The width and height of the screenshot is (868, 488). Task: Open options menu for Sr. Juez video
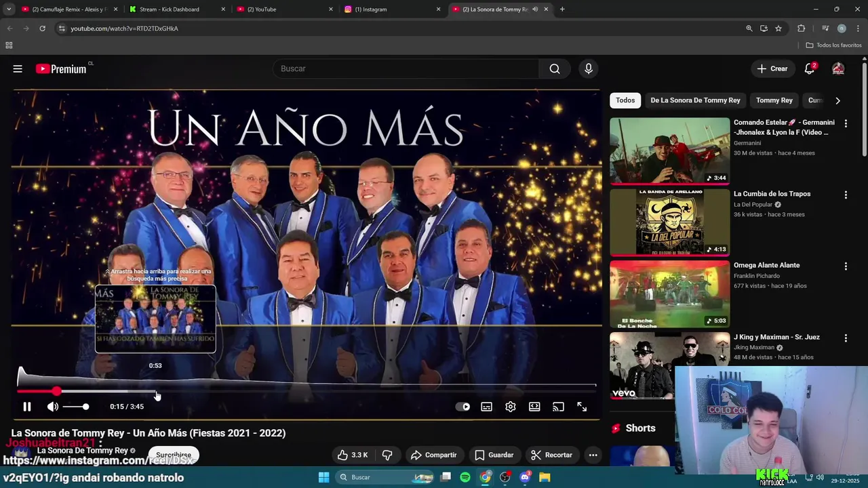[846, 338]
